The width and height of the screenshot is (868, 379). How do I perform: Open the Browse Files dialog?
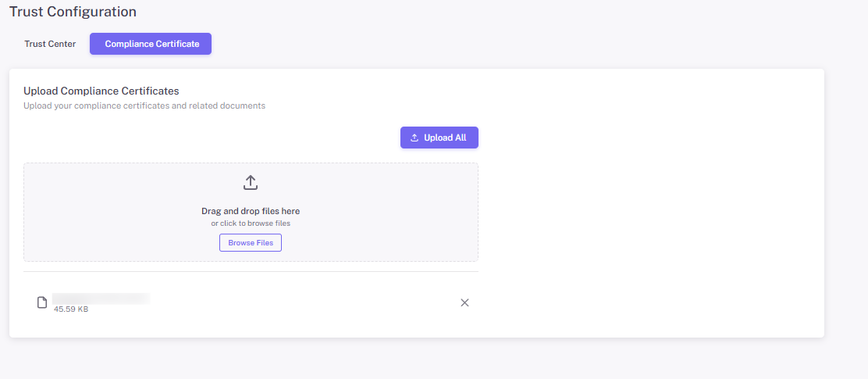tap(251, 243)
